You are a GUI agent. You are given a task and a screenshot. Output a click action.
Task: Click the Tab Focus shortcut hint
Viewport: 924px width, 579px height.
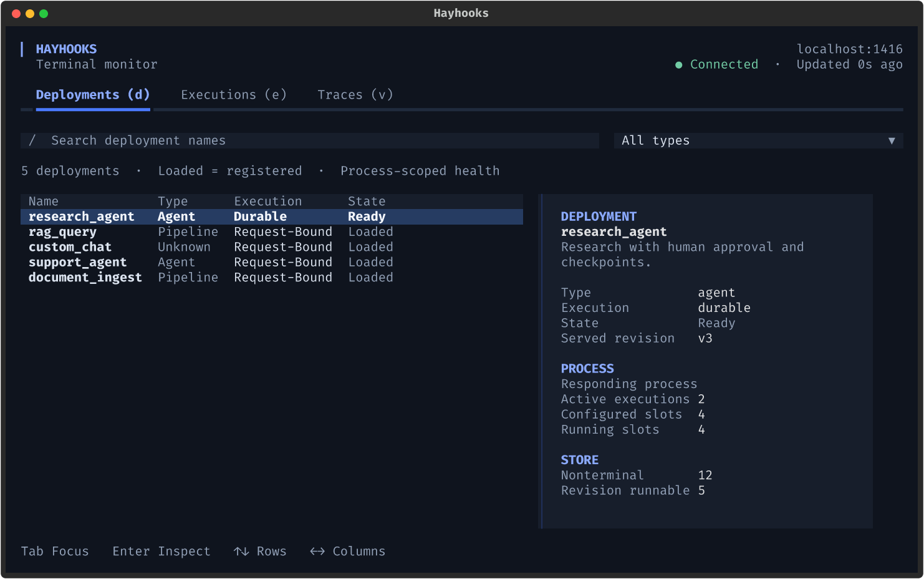pos(55,552)
